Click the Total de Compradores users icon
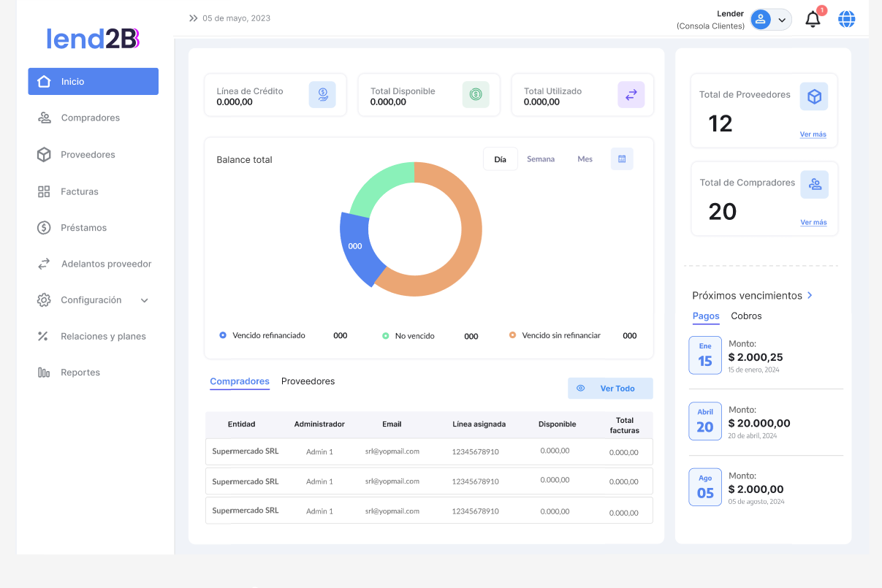882x588 pixels. click(814, 185)
